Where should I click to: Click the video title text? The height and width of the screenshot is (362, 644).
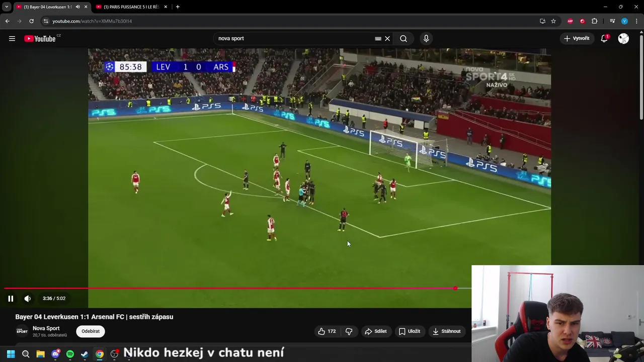[94, 317]
